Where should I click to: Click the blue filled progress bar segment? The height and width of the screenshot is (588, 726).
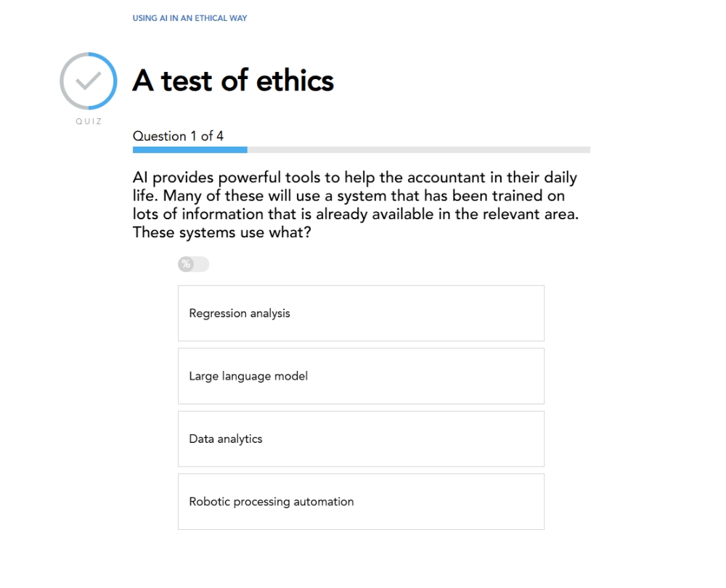[x=189, y=150]
